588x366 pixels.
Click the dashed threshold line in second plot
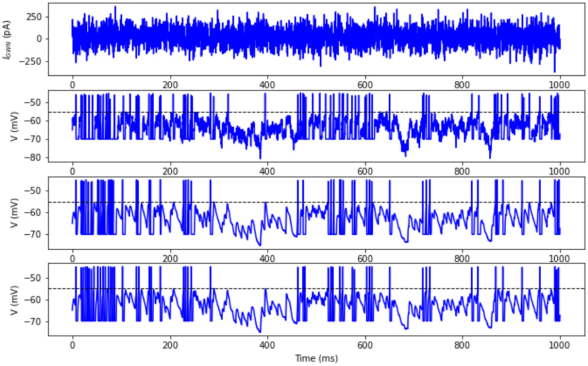(x=298, y=112)
